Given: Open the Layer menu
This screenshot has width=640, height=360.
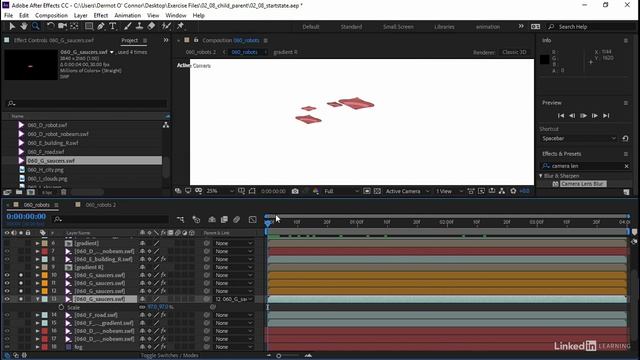Looking at the screenshot, I should pyautogui.click(x=80, y=16).
